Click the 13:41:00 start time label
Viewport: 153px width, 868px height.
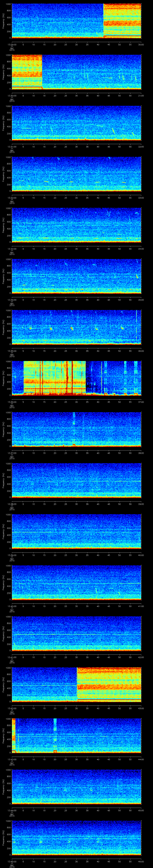[x=12, y=657]
